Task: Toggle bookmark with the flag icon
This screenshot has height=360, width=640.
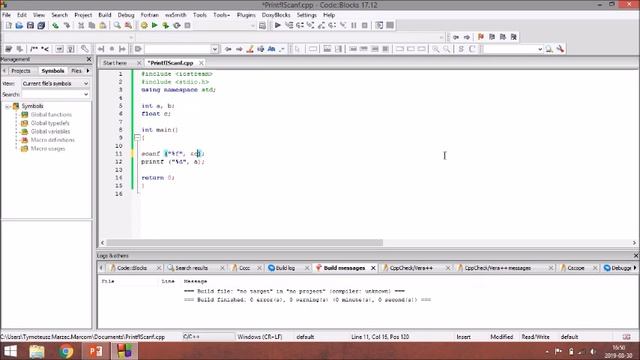Action: pos(481,37)
